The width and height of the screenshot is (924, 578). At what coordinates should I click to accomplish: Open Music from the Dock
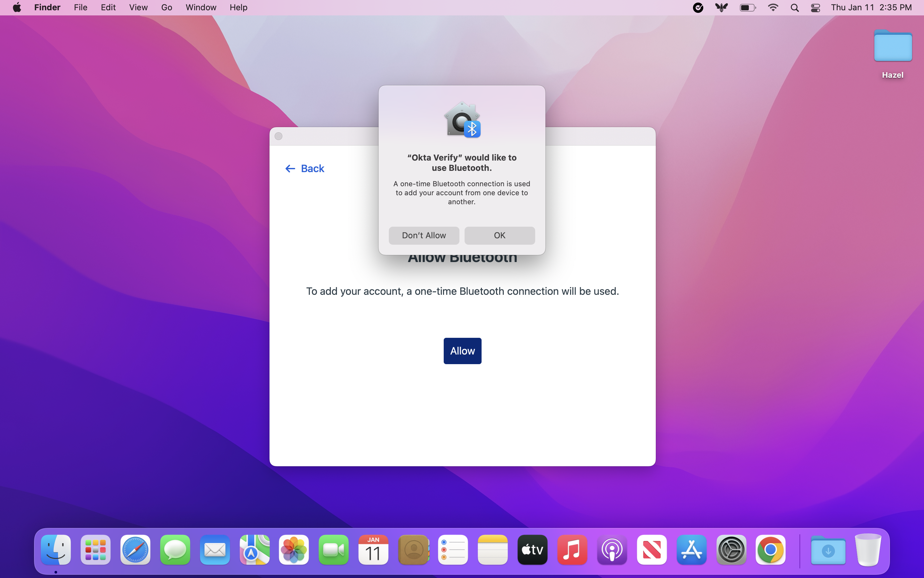click(572, 550)
